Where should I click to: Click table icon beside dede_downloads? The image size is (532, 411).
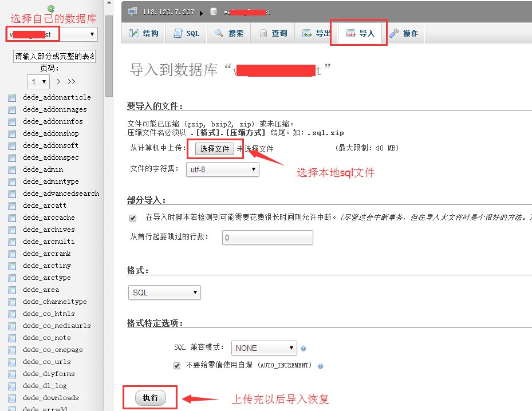[12, 398]
